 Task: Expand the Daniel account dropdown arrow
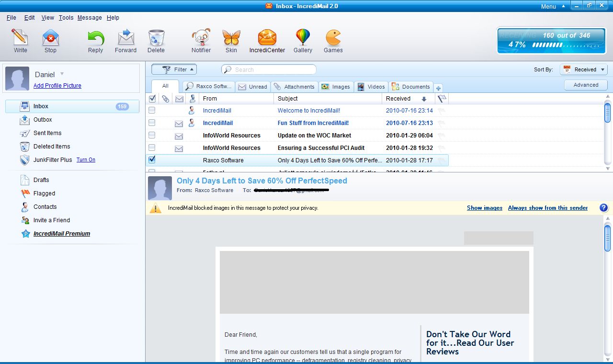coord(62,74)
